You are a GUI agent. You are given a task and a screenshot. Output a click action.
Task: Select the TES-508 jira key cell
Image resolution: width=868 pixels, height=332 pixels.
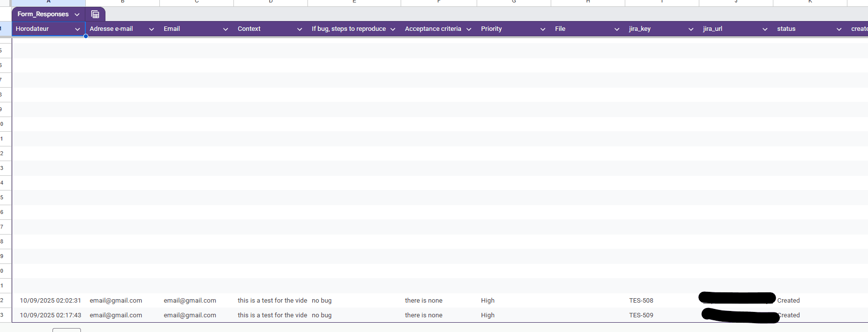(641, 301)
